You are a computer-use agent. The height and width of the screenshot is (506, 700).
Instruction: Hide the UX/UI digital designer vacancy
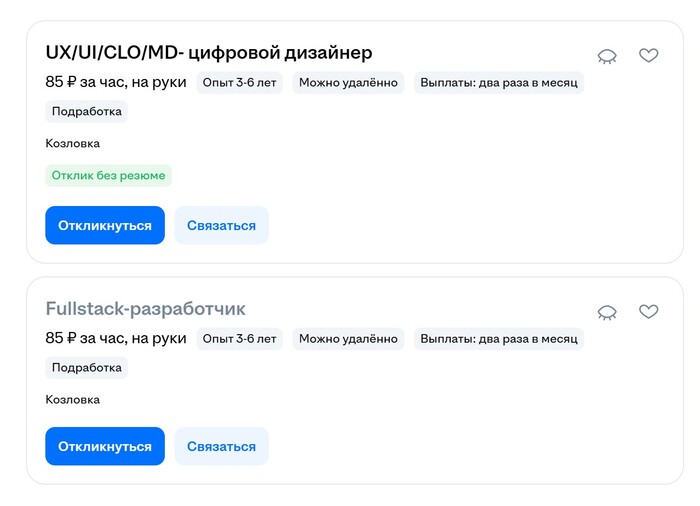(x=607, y=56)
